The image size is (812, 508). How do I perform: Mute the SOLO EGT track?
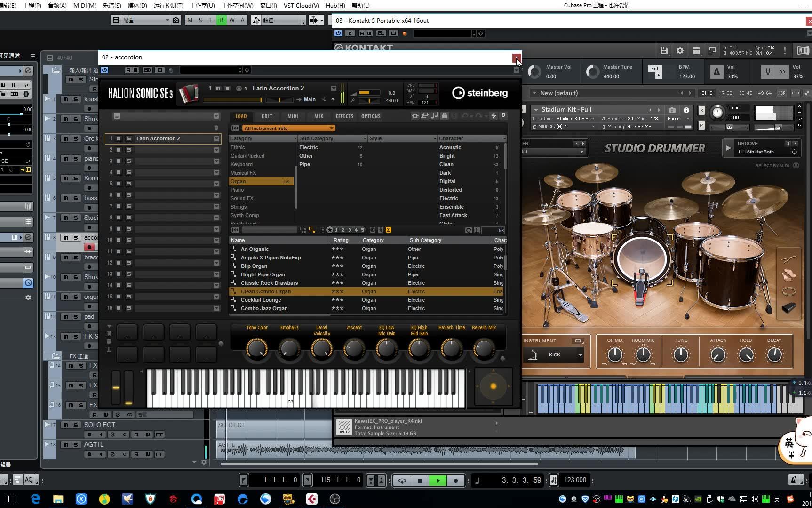coord(65,425)
